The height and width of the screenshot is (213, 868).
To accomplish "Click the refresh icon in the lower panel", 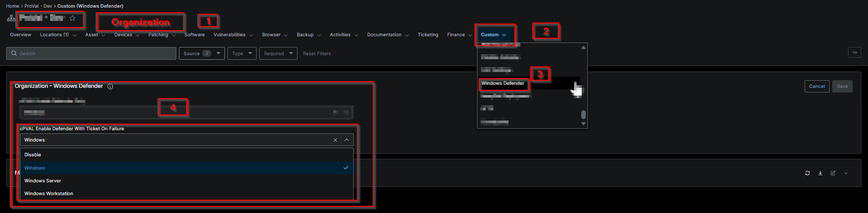I will point(807,173).
